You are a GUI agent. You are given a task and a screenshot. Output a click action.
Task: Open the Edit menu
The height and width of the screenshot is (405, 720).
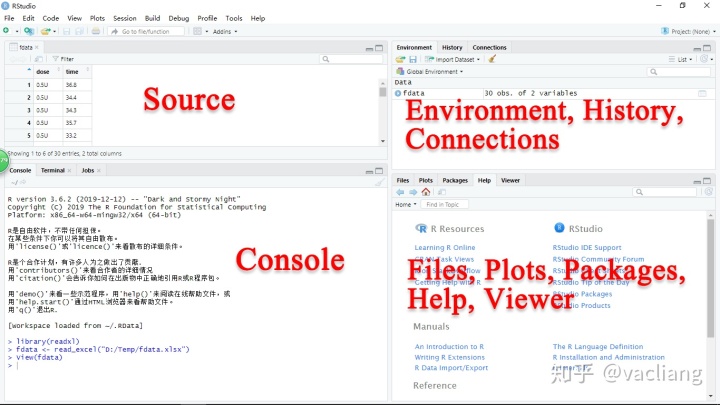[28, 18]
